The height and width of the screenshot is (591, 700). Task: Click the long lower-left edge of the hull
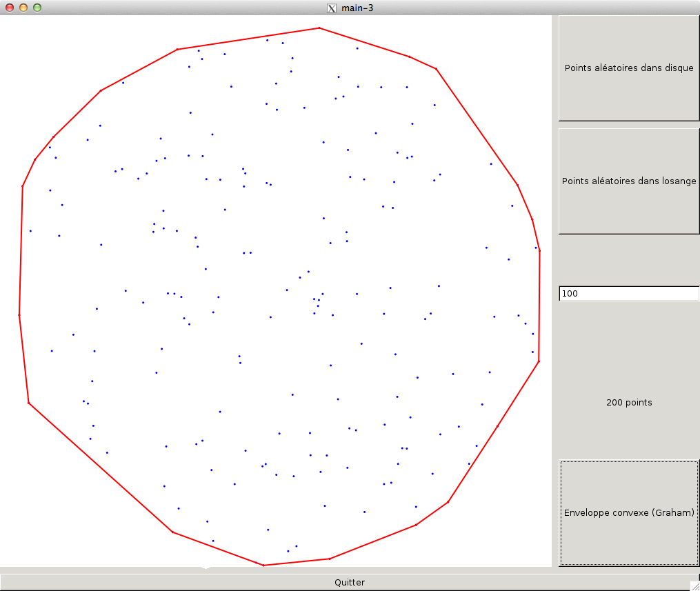100,468
